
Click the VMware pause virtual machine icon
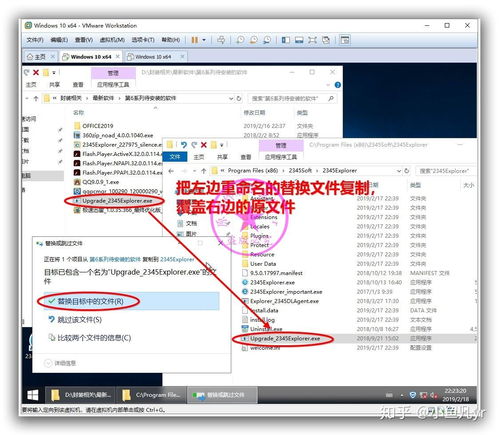[194, 40]
